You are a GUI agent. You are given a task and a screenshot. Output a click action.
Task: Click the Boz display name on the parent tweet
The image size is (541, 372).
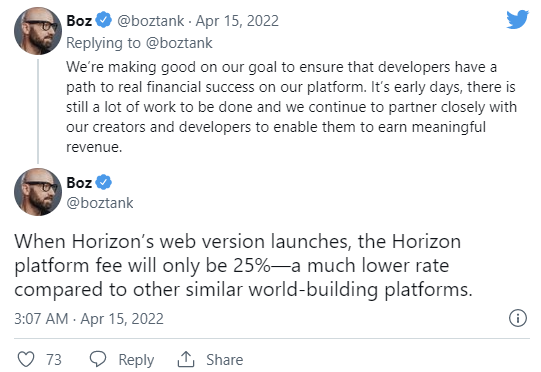pyautogui.click(x=79, y=21)
